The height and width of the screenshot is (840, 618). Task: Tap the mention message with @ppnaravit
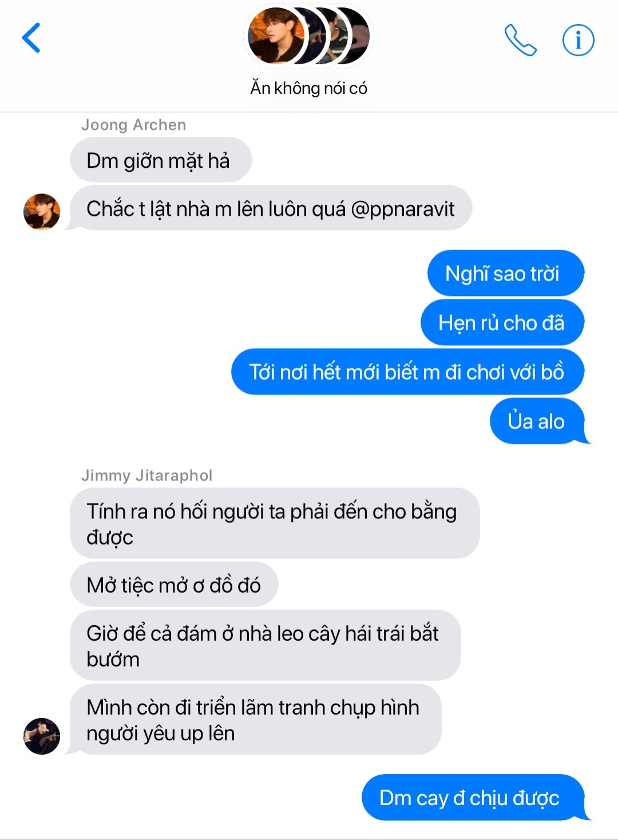click(x=271, y=208)
